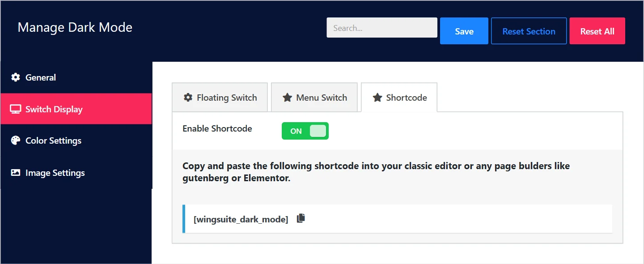The height and width of the screenshot is (264, 644).
Task: Toggle the Enable Shortcode switch off
Action: click(305, 131)
